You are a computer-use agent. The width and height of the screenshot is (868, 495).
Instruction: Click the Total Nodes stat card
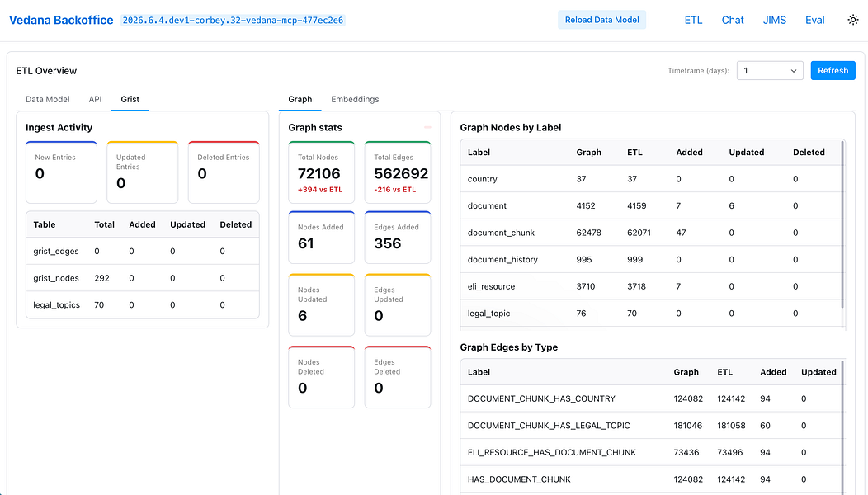(322, 172)
